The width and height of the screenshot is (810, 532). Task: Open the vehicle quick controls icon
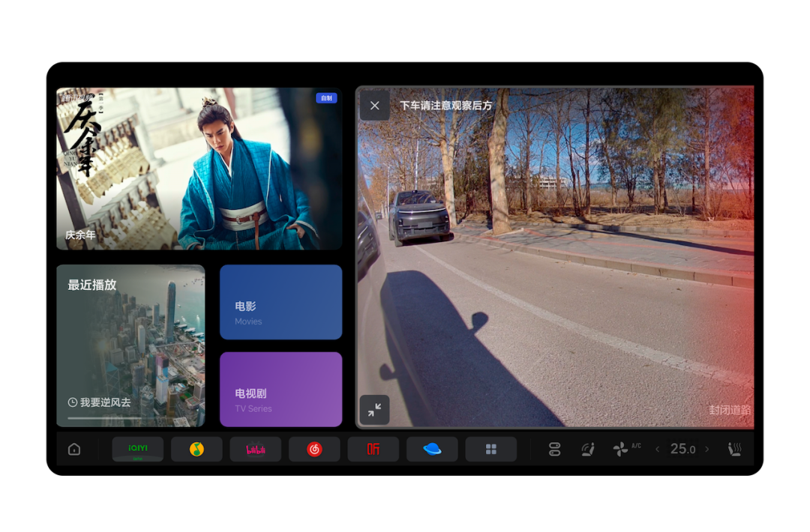(554, 449)
